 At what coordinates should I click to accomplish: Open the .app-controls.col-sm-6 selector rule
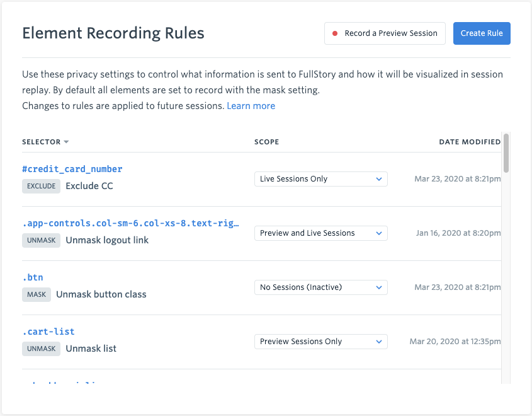[x=130, y=223]
